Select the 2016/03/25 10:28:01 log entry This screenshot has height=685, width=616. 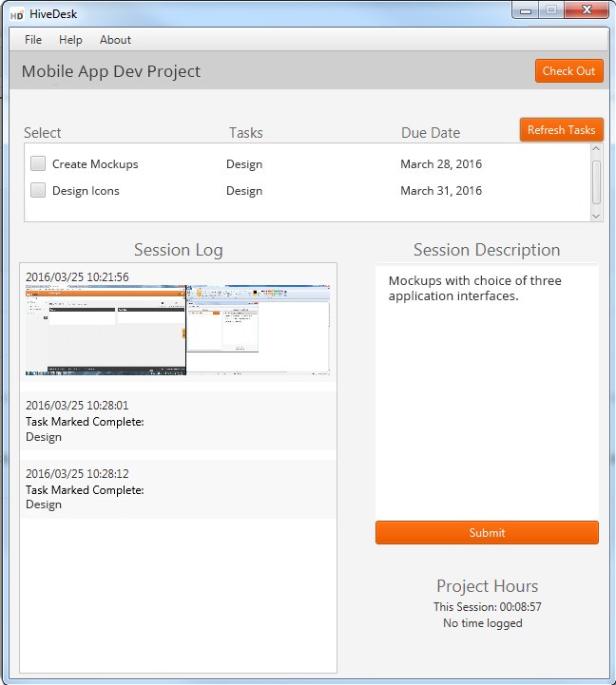click(179, 421)
